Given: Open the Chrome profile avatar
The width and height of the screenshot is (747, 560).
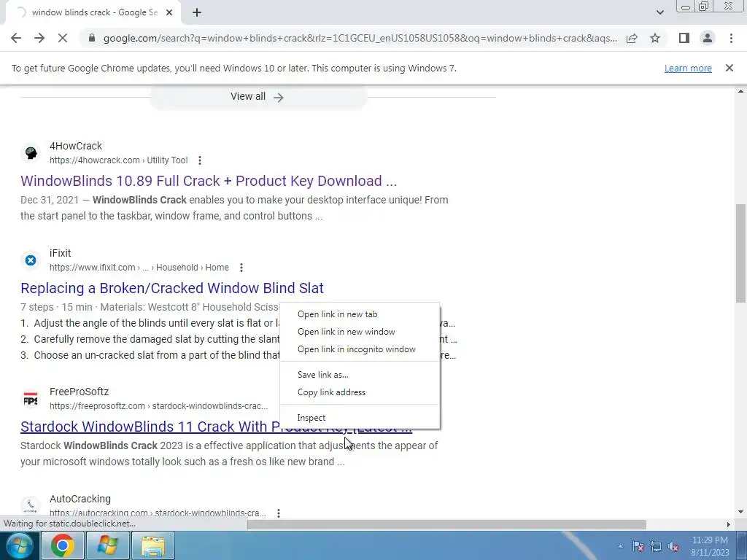Looking at the screenshot, I should pyautogui.click(x=708, y=38).
